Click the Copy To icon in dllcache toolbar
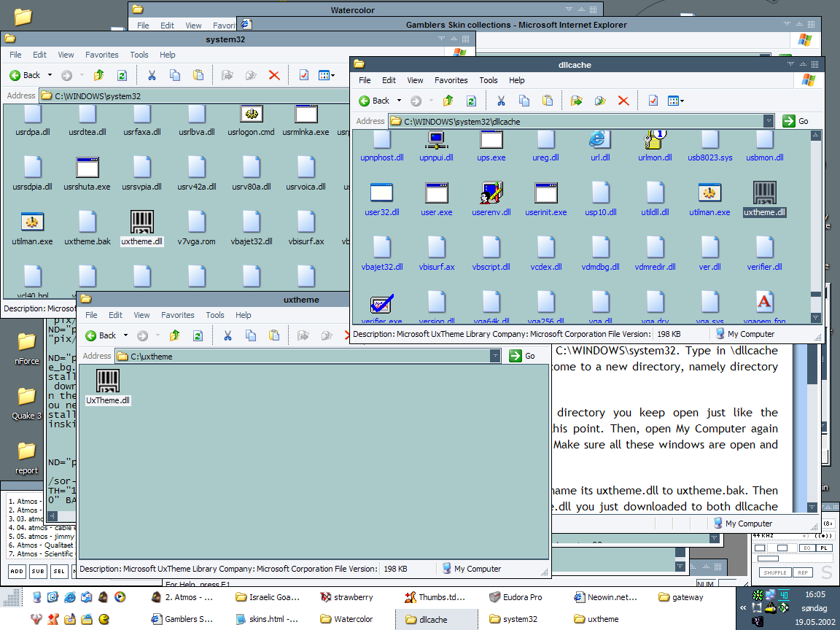This screenshot has width=840, height=630. [600, 101]
